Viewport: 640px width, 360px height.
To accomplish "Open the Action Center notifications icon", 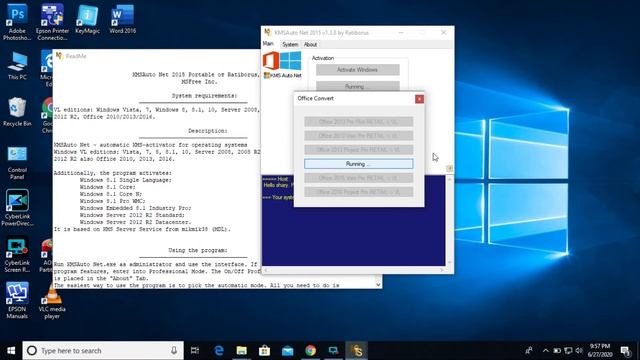I will point(626,350).
